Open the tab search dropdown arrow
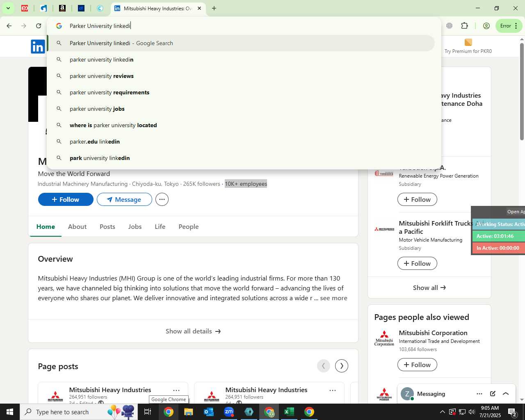The width and height of the screenshot is (525, 420). (x=8, y=8)
